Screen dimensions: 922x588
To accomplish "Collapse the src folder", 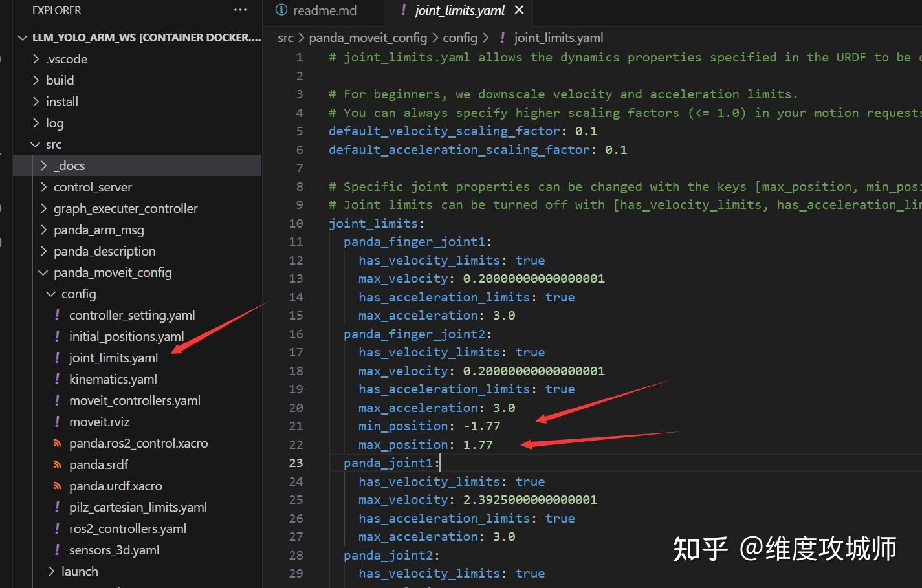I will point(36,144).
